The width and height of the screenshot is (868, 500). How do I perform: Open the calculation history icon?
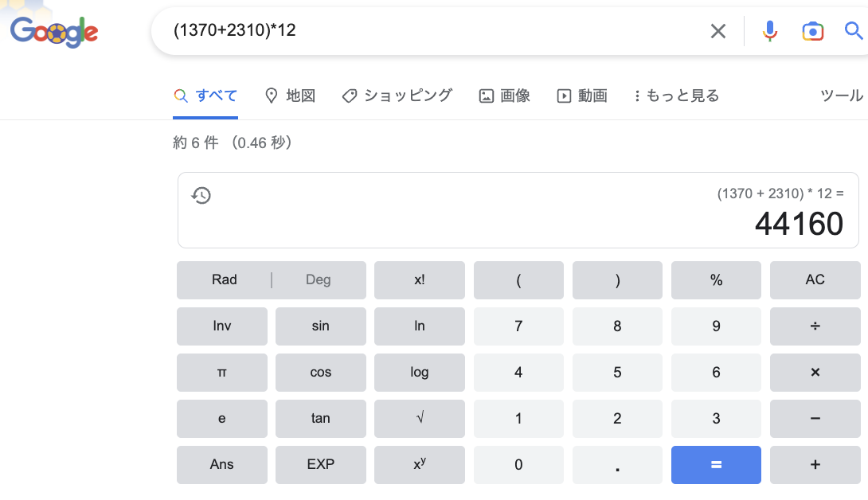[201, 195]
